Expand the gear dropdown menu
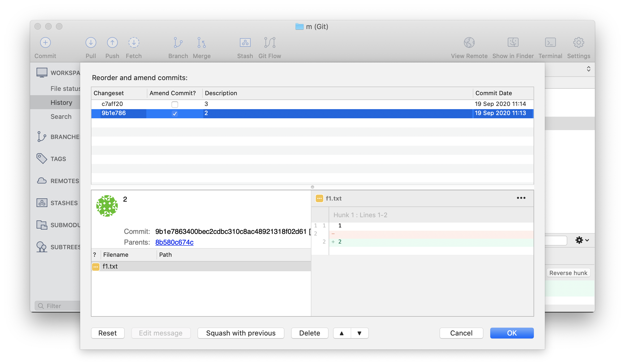The height and width of the screenshot is (364, 625). tap(582, 240)
